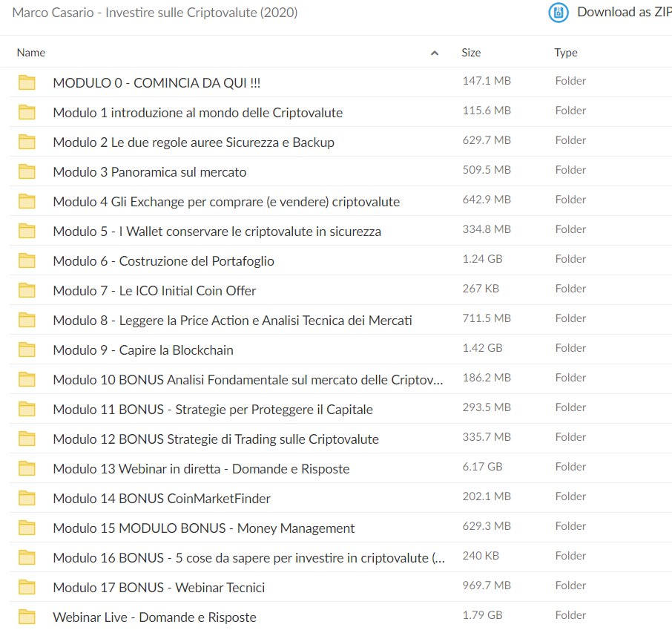Open Modulo 9 - Capire la Blockchain folder
The image size is (672, 633).
(x=143, y=350)
